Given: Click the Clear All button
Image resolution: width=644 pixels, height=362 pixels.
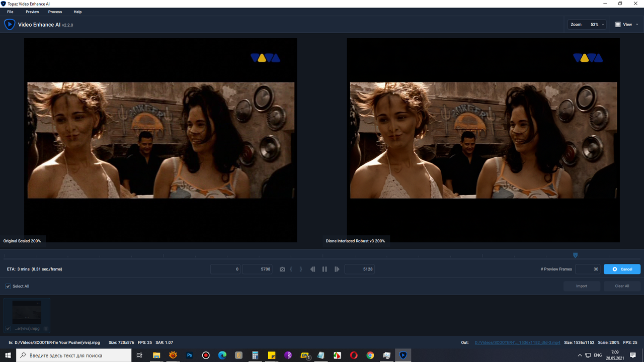Looking at the screenshot, I should pos(622,286).
